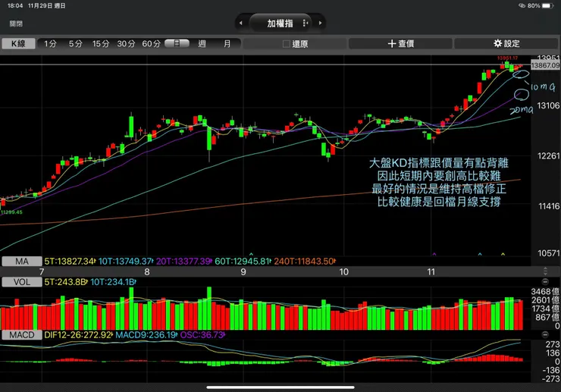The image size is (561, 392).
Task: Switch to 月 monthly timeframe
Action: [227, 44]
